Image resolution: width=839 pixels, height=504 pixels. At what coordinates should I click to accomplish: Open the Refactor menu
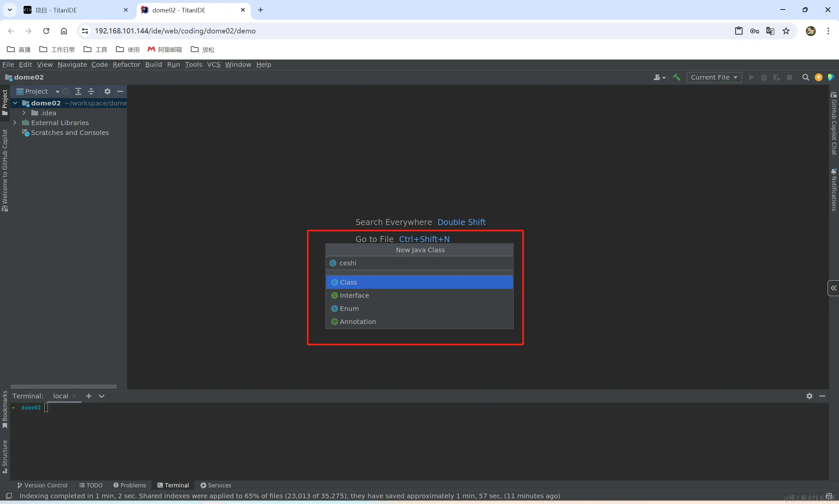point(127,65)
